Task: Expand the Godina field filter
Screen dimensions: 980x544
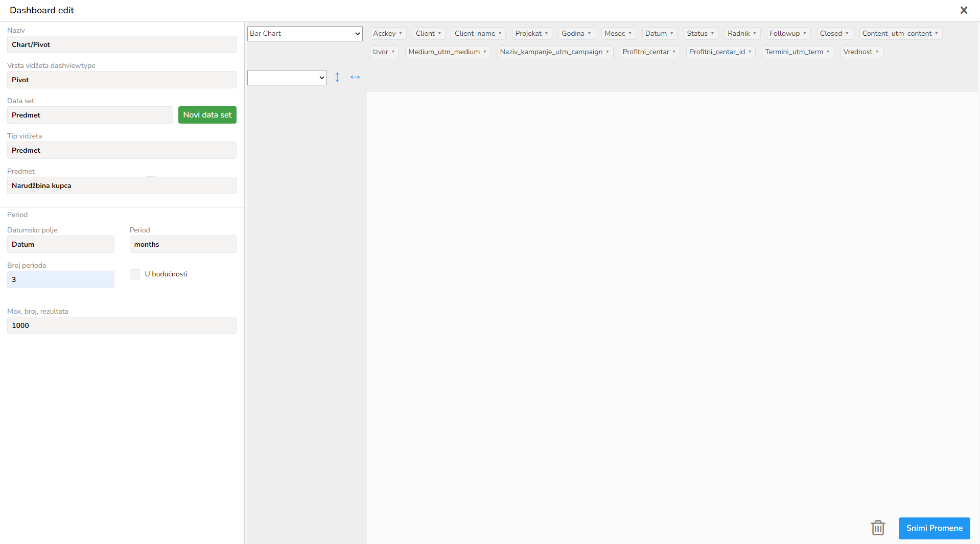Action: click(589, 34)
